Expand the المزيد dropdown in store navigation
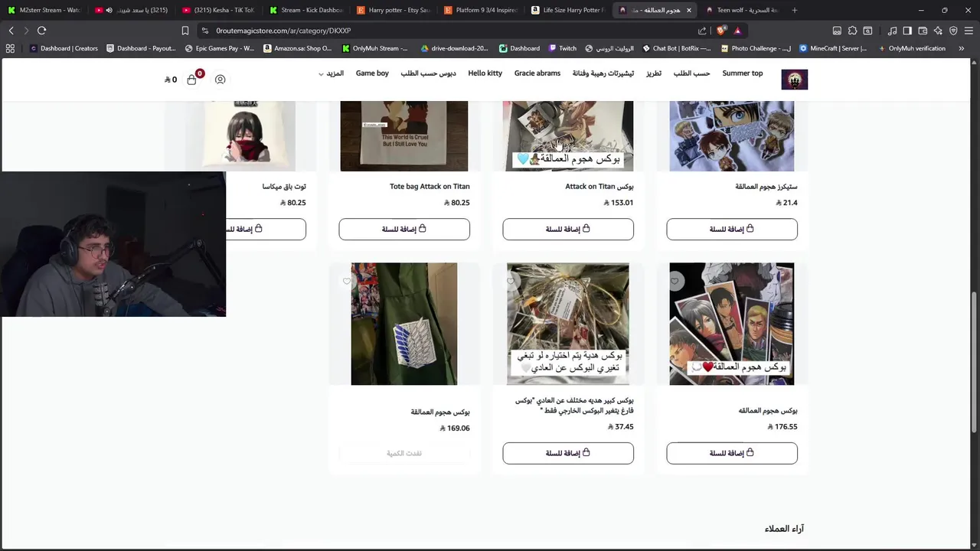This screenshot has height=551, width=980. coord(331,73)
